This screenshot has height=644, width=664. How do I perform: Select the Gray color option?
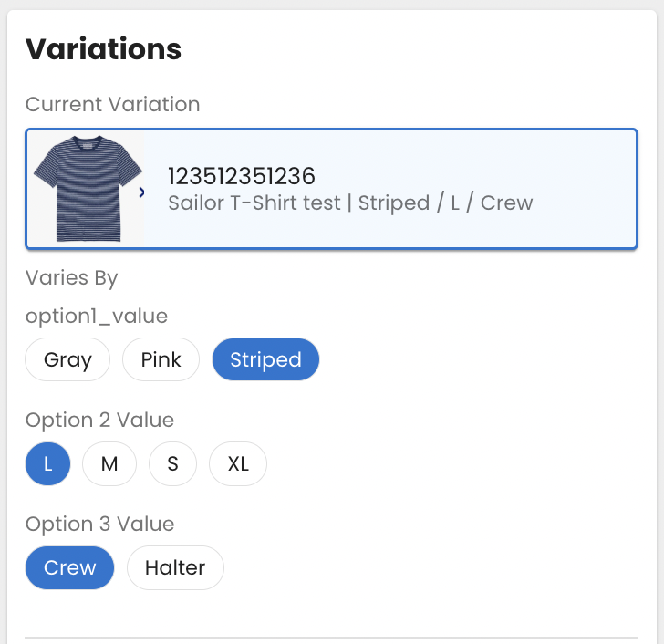point(67,359)
